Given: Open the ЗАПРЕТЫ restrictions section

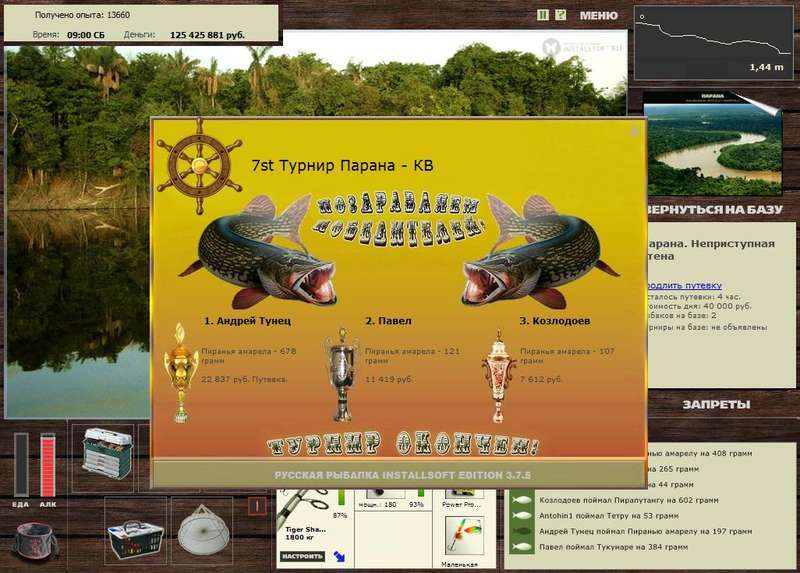Looking at the screenshot, I should tap(716, 405).
